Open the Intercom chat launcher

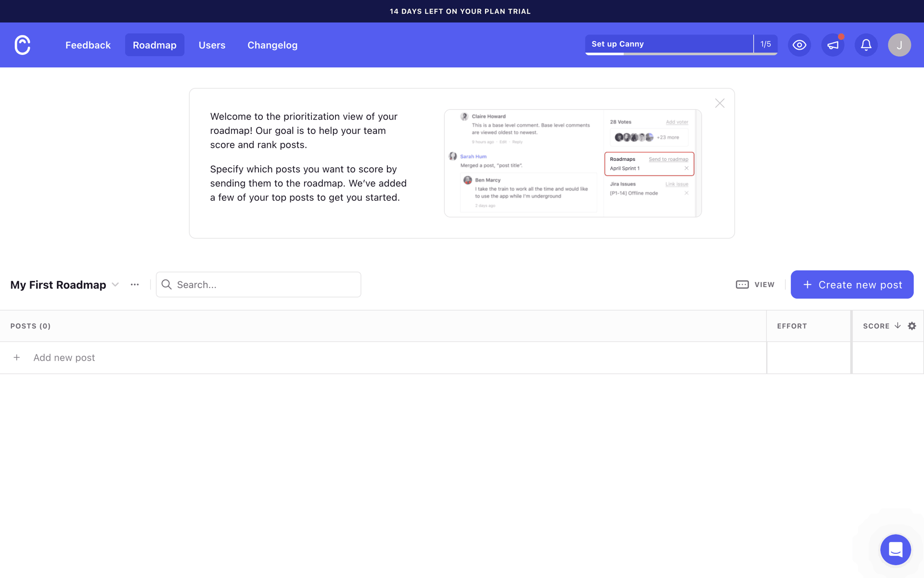[x=895, y=550]
